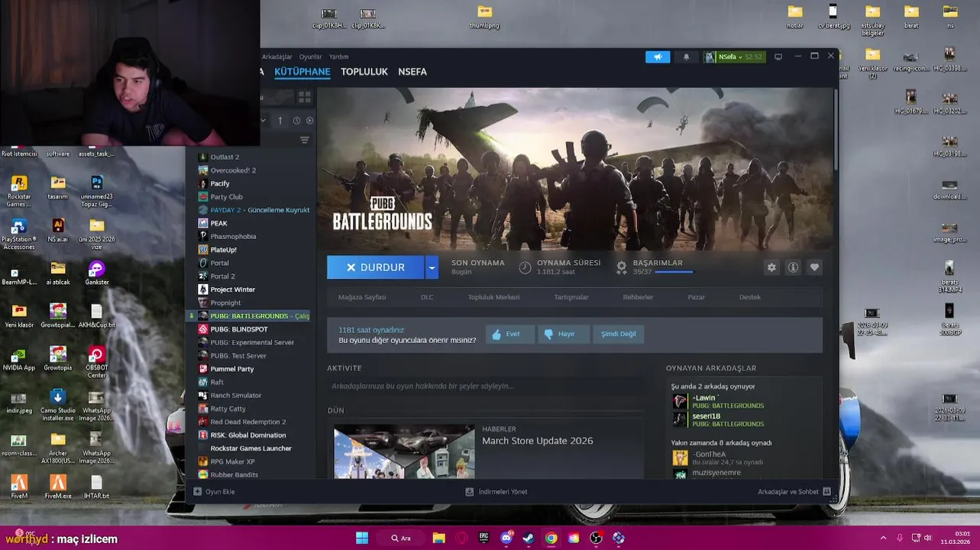Open File Explorer from the taskbar
Image resolution: width=980 pixels, height=550 pixels.
coord(438,538)
